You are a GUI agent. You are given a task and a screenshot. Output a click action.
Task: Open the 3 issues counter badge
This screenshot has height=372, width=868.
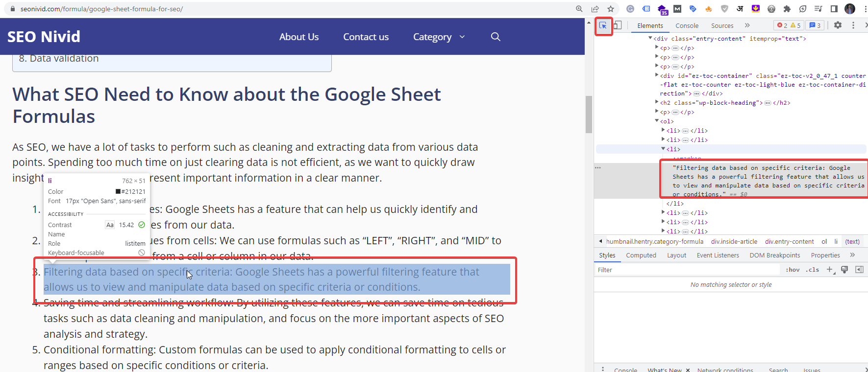815,25
